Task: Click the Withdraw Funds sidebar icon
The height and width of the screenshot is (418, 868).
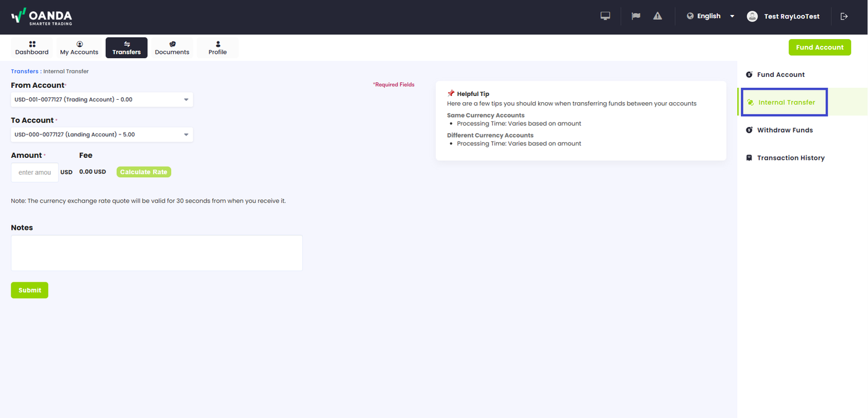Action: pos(749,130)
